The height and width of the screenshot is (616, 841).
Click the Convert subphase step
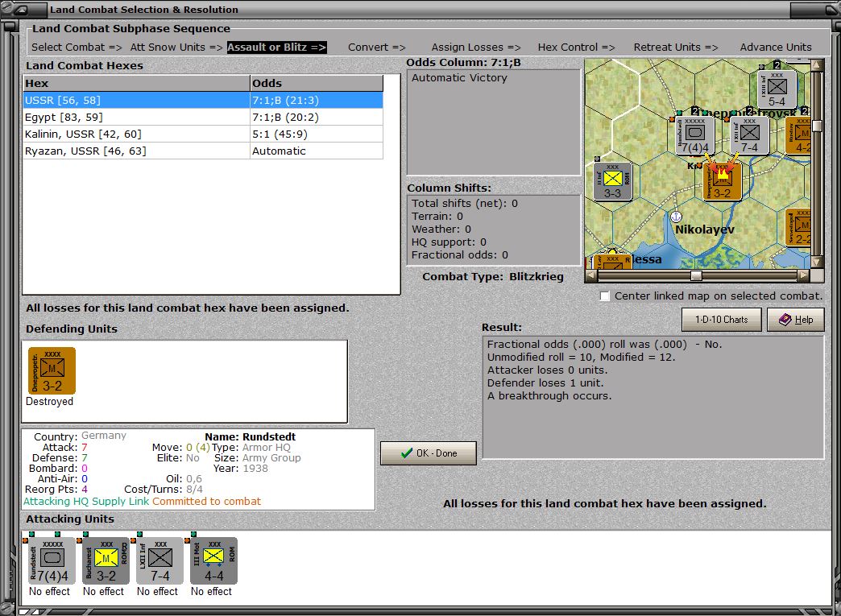(376, 48)
